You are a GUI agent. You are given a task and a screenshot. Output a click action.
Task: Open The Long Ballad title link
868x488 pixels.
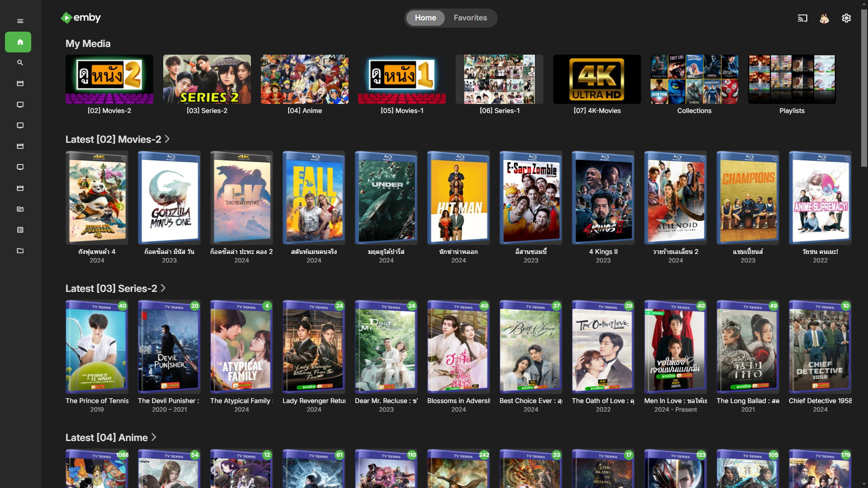(x=748, y=401)
